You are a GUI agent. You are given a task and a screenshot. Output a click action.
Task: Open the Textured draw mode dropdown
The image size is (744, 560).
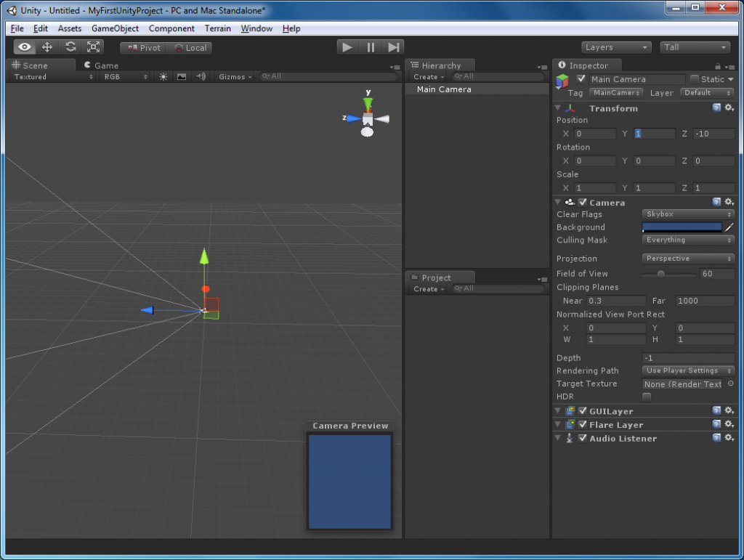(53, 77)
